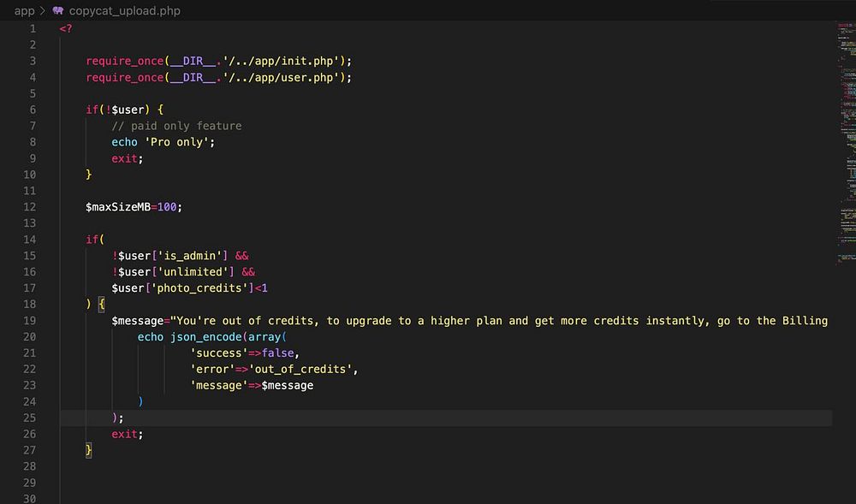
Task: Click the '&&' operator on line 15
Action: pyautogui.click(x=242, y=256)
